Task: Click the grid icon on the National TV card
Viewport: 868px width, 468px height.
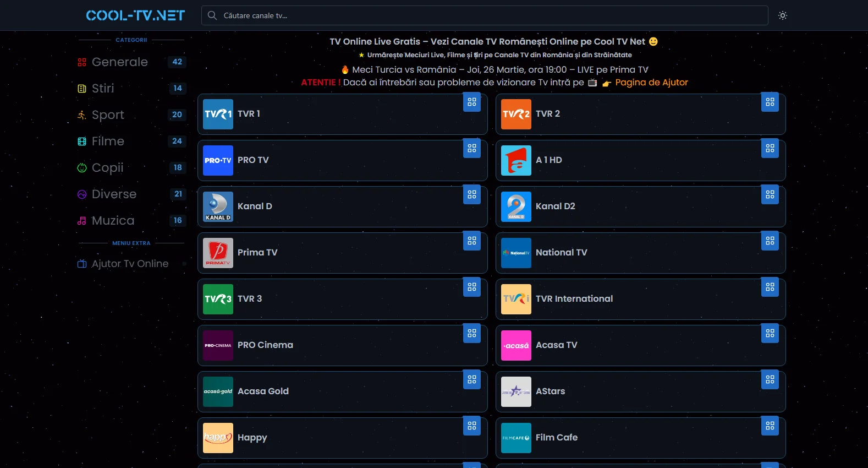Action: tap(770, 241)
